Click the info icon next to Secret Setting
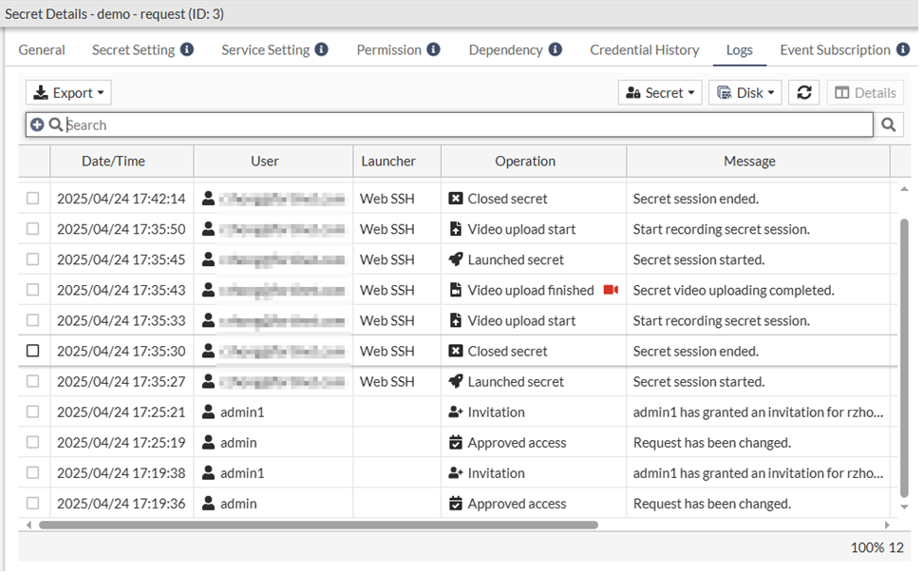 tap(187, 49)
